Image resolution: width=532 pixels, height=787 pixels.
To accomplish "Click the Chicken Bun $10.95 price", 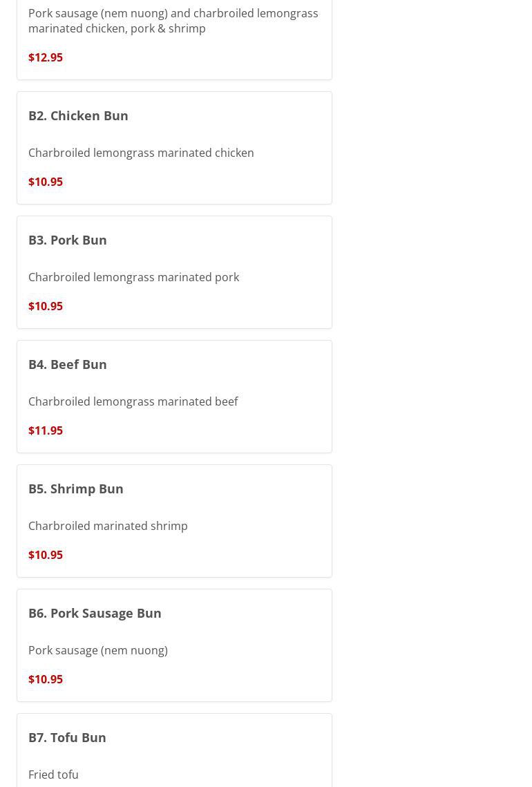I will [x=46, y=182].
